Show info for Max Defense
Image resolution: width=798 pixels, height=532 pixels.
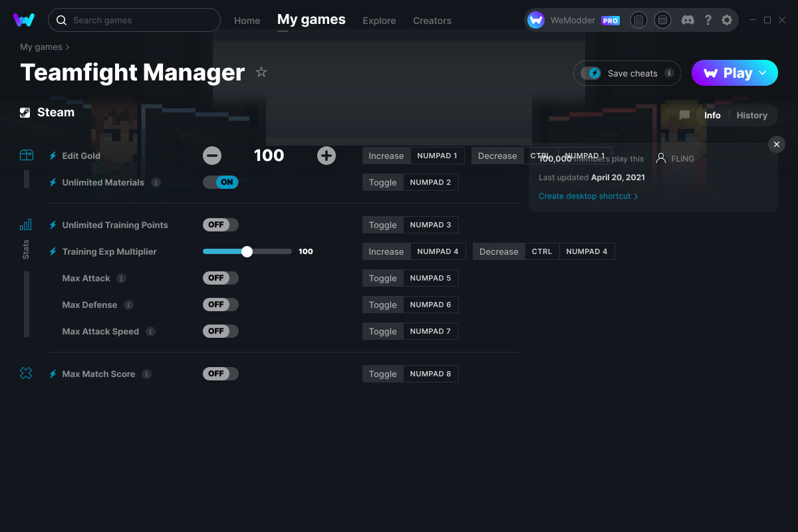(128, 305)
